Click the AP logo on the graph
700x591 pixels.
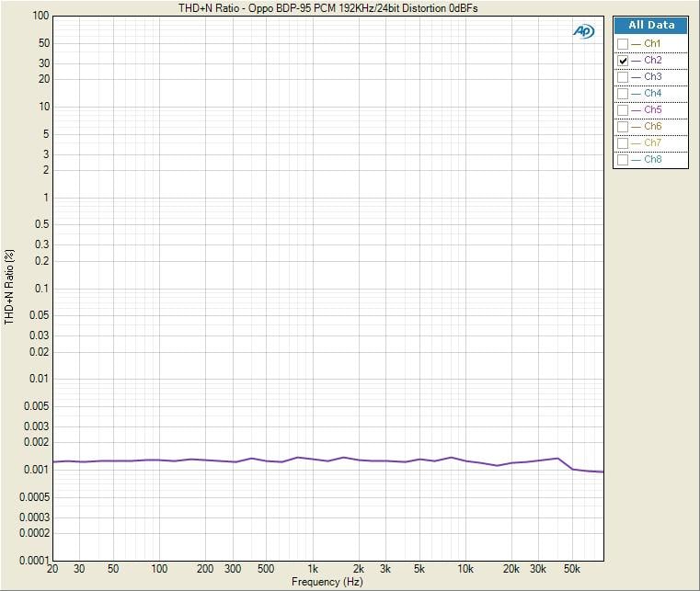[583, 31]
